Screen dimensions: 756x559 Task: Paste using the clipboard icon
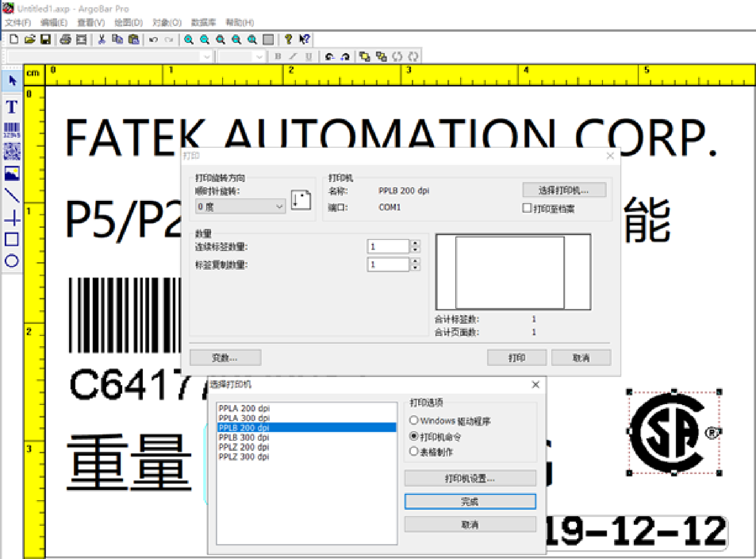click(x=134, y=39)
